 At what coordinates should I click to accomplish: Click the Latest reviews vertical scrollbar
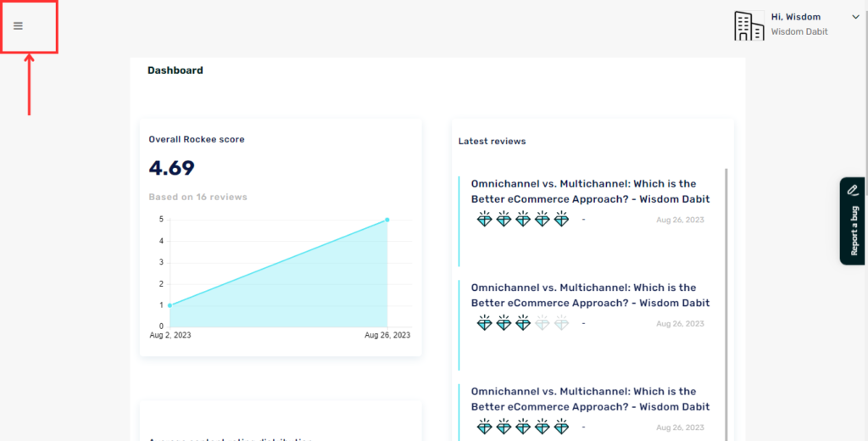726,304
